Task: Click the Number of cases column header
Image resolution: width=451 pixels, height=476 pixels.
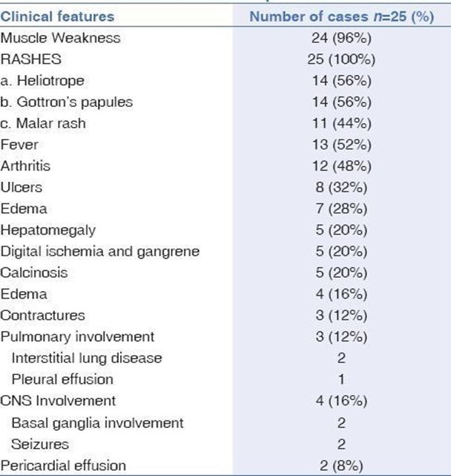Action: click(x=340, y=16)
